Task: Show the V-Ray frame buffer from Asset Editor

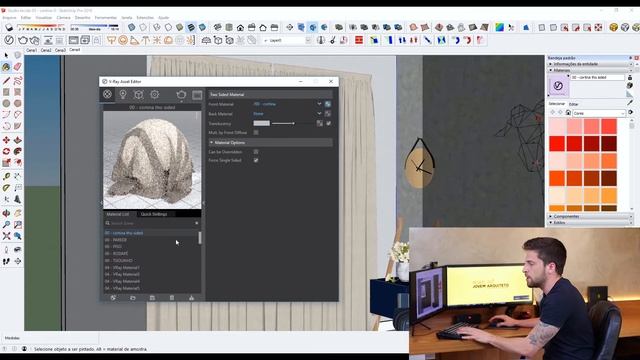Action: click(x=197, y=95)
